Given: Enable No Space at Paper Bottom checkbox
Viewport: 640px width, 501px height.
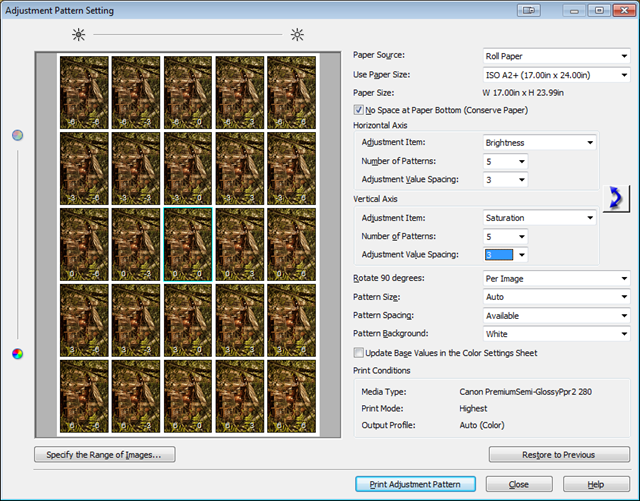Looking at the screenshot, I should 360,110.
